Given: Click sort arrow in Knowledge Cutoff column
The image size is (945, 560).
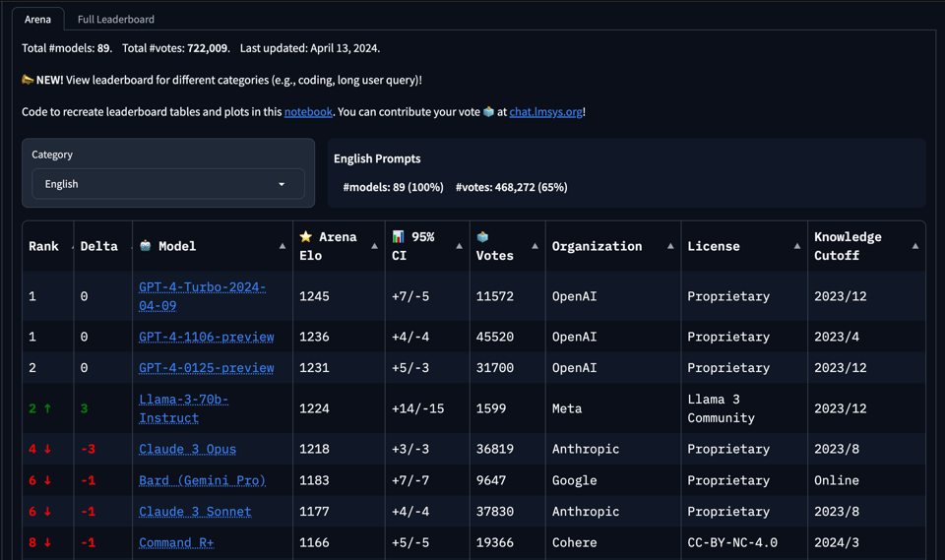Looking at the screenshot, I should [914, 246].
